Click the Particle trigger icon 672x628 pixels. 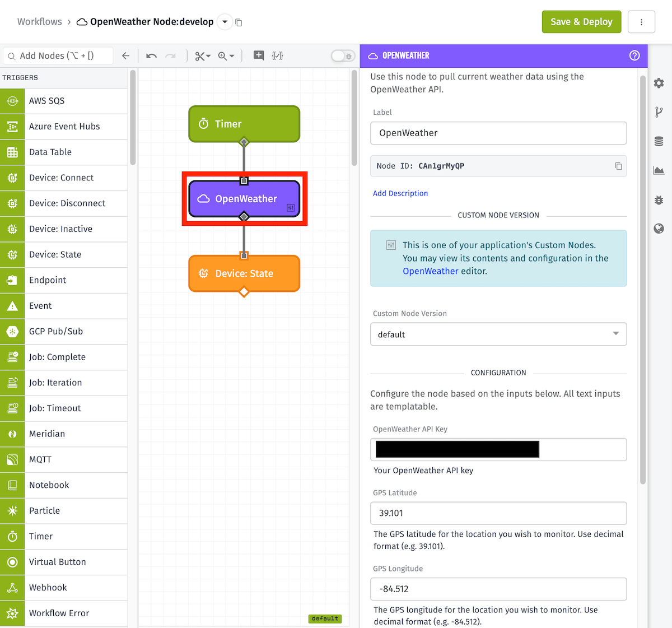pos(12,511)
